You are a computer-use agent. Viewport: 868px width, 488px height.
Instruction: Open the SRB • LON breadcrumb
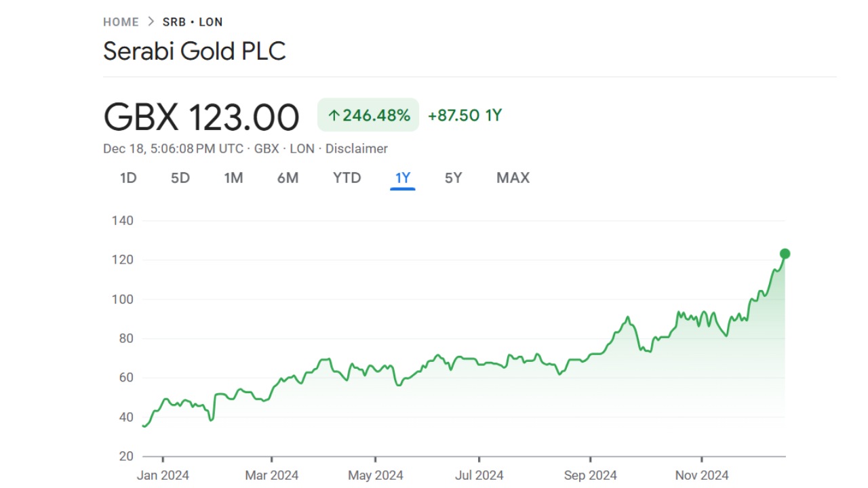click(x=193, y=22)
